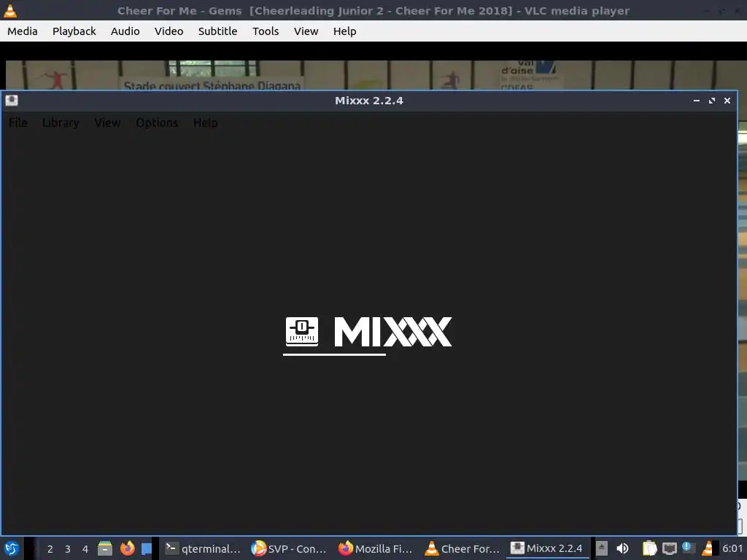The image size is (747, 560).
Task: Launch the file manager from the panel
Action: click(x=105, y=548)
